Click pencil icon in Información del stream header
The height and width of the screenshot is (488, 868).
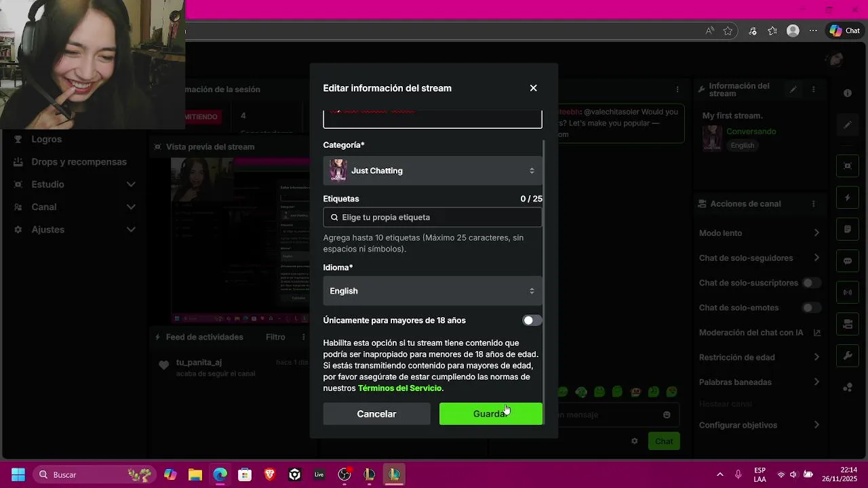(793, 89)
